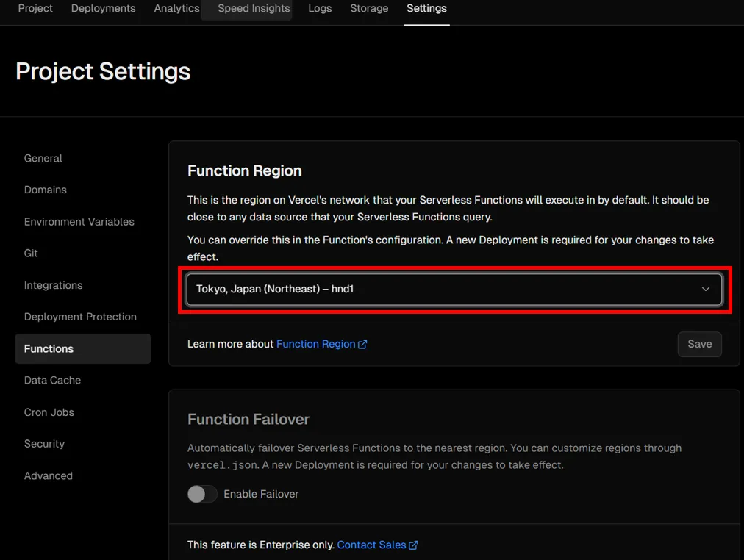The height and width of the screenshot is (560, 744).
Task: Go to Speed Insights tab
Action: (254, 9)
